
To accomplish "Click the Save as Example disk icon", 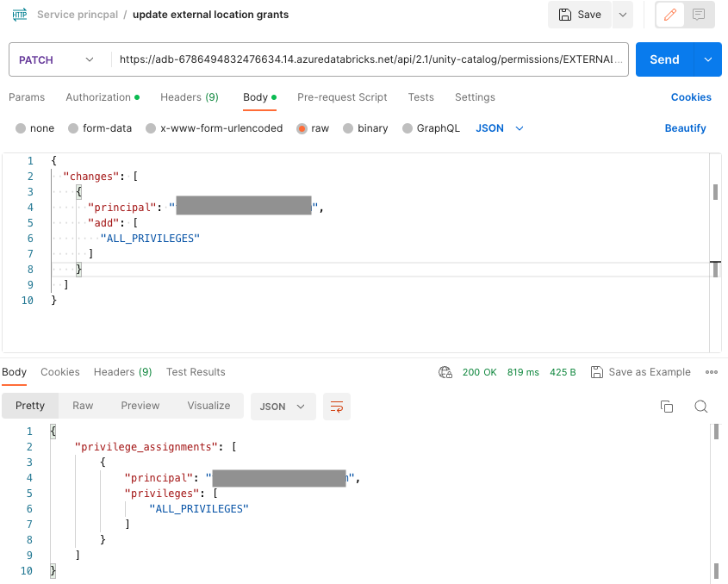I will (x=596, y=372).
